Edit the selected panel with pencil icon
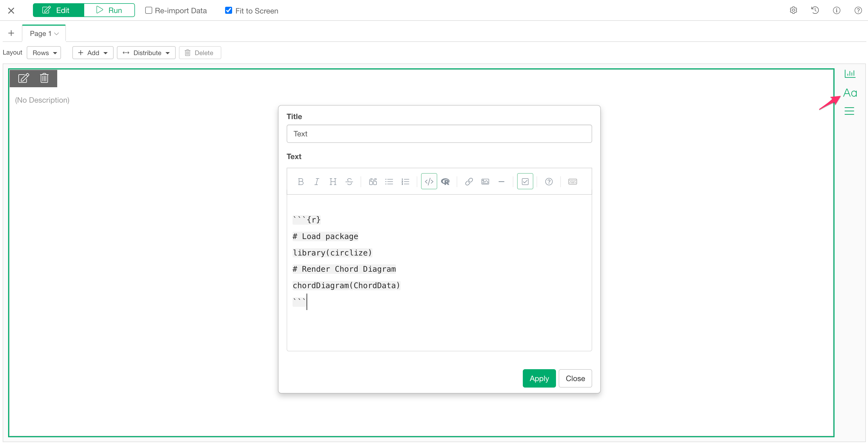The height and width of the screenshot is (444, 868). [23, 78]
